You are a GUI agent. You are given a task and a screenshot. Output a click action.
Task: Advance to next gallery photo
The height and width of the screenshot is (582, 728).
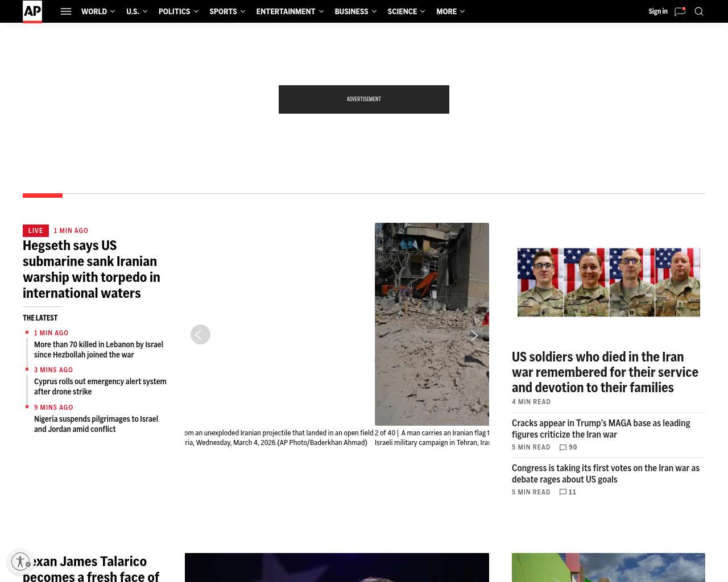[x=474, y=336]
